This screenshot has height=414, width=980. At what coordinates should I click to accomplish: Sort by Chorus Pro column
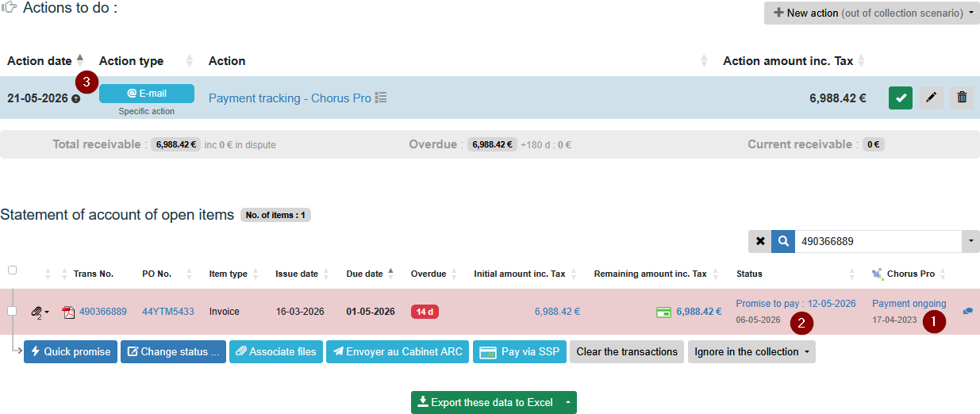click(911, 274)
